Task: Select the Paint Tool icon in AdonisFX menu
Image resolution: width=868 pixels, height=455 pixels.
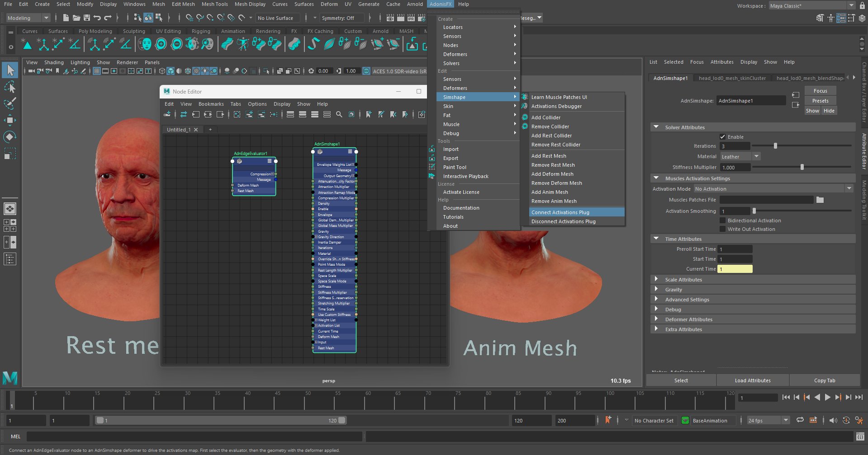Action: (432, 167)
